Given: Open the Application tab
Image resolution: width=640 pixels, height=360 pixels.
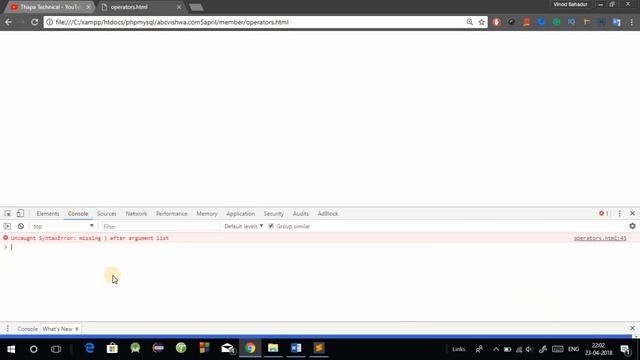Looking at the screenshot, I should point(240,213).
